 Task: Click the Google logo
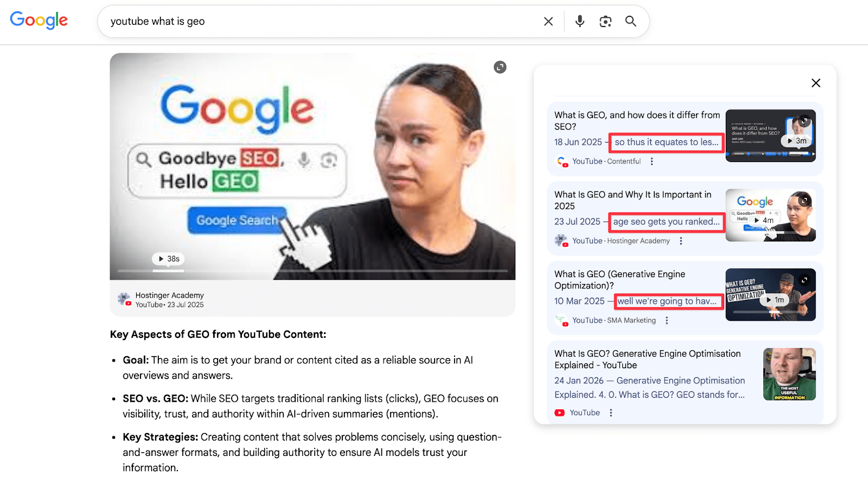39,21
